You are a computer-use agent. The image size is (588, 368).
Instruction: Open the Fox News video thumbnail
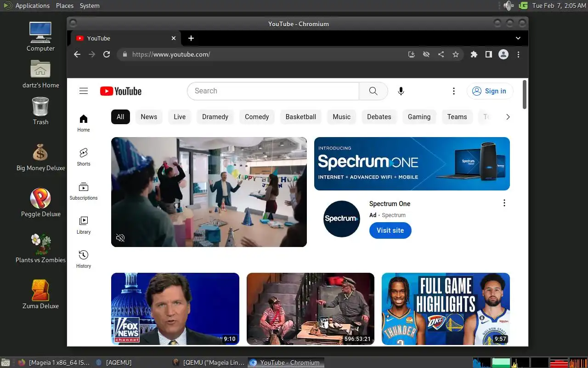point(175,309)
